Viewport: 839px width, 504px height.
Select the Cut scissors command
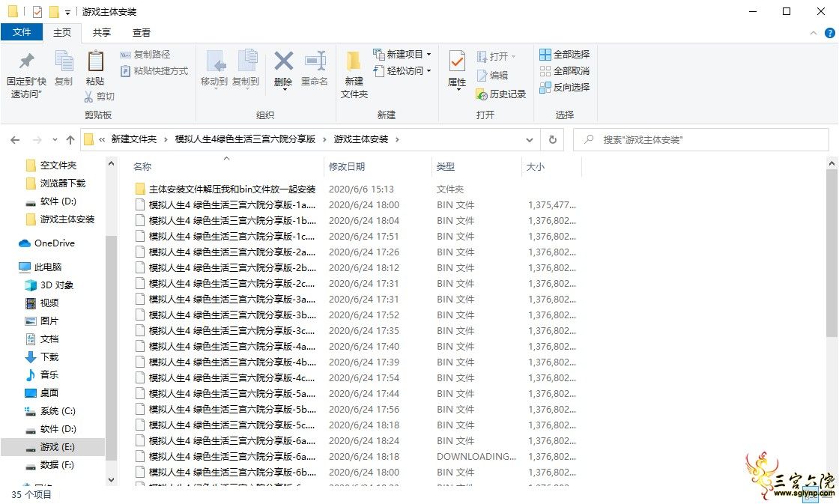pos(100,97)
